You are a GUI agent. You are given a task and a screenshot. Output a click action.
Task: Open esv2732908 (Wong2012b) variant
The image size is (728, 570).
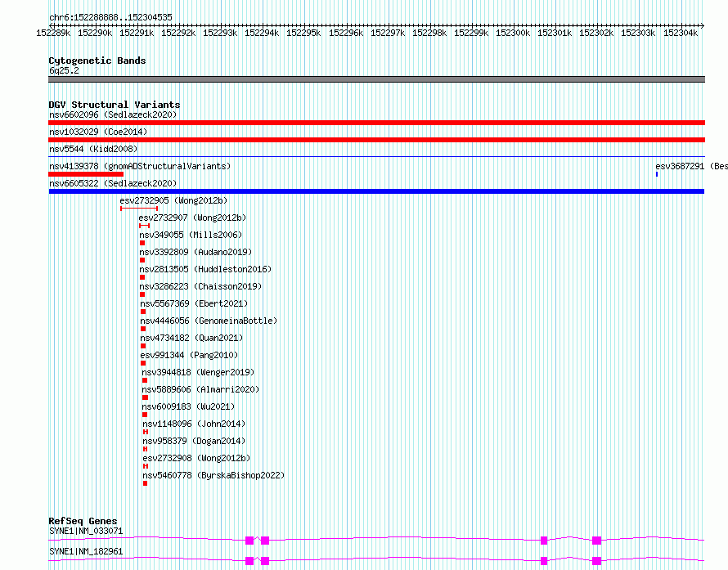coord(196,458)
